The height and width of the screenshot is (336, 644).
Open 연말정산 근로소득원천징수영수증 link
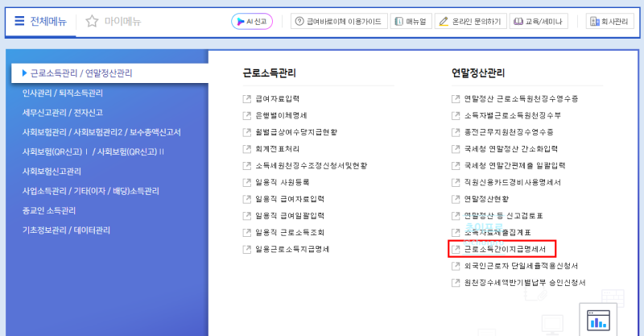[x=521, y=98]
